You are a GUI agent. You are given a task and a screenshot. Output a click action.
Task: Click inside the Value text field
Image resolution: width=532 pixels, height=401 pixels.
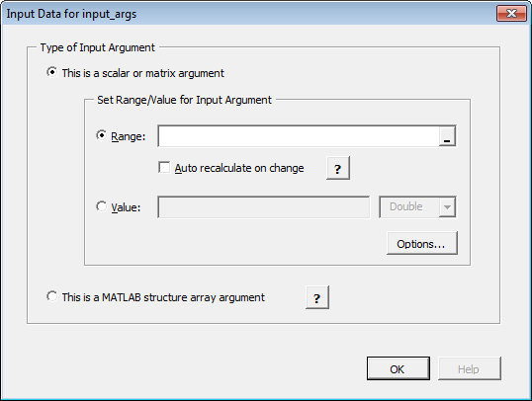click(x=264, y=207)
